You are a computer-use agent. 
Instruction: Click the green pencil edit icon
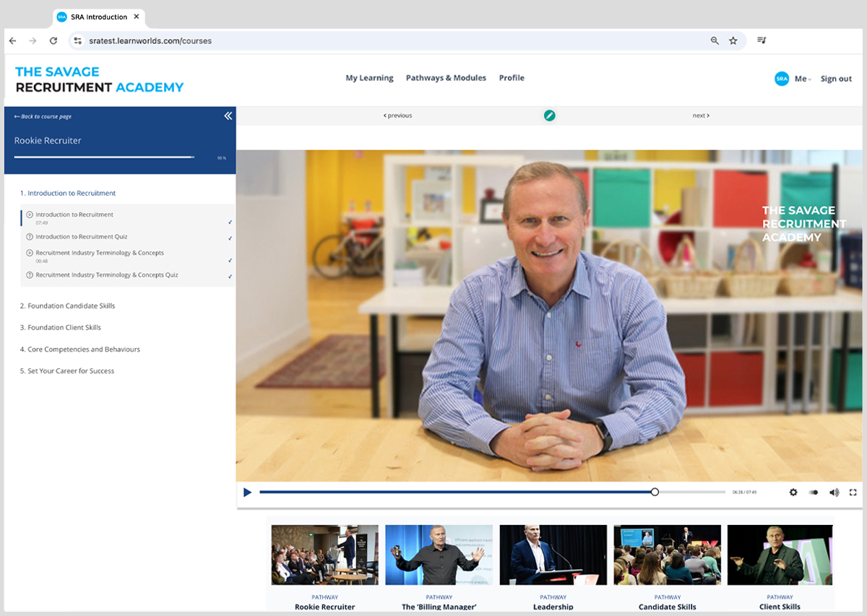[x=550, y=116]
